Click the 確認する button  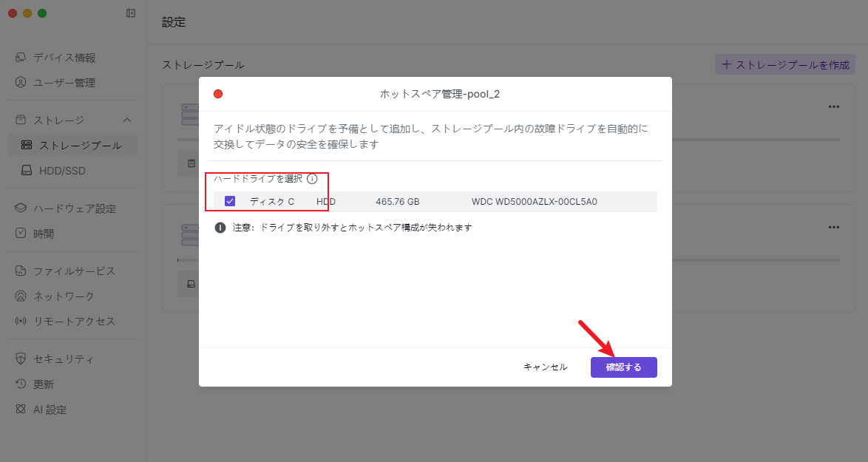[x=623, y=367]
